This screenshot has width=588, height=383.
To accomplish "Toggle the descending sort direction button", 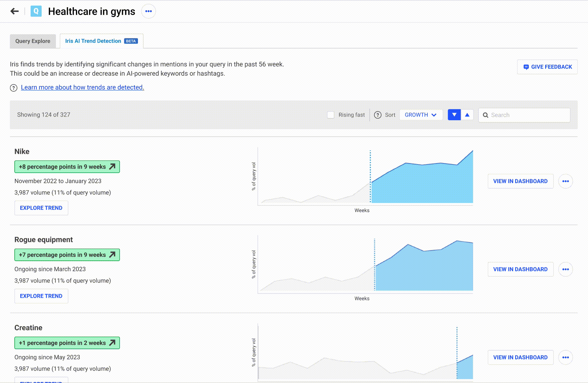I will tap(454, 114).
